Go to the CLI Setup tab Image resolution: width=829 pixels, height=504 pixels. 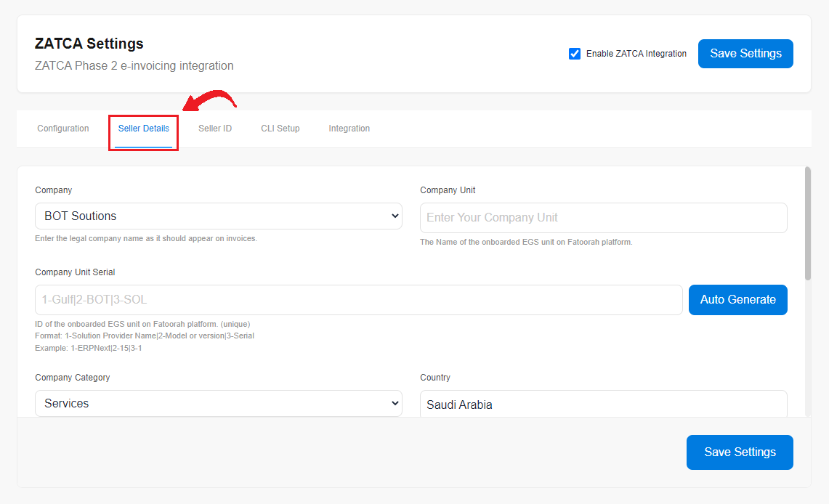pyautogui.click(x=280, y=129)
